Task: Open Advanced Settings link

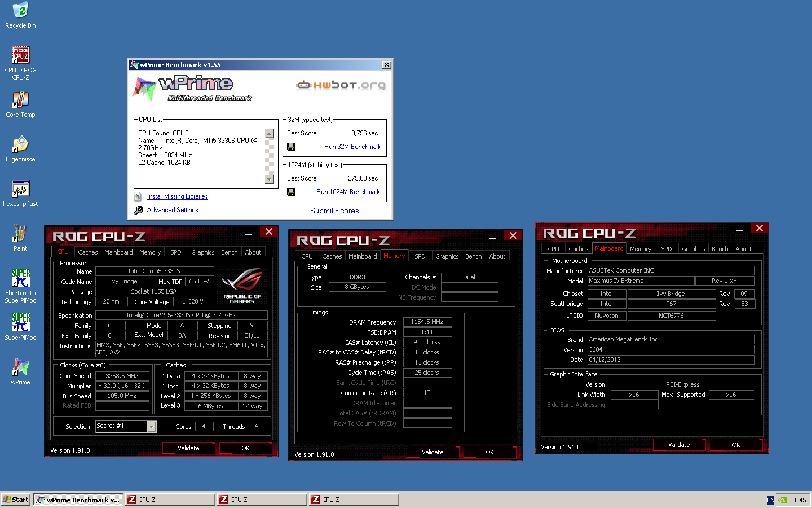Action: point(173,210)
